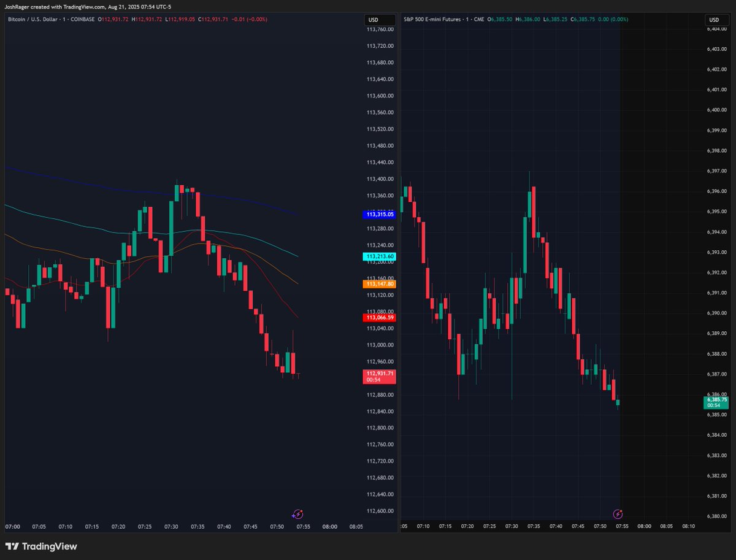The width and height of the screenshot is (736, 560).
Task: Click the 07:30 time label on Bitcoin chart
Action: coord(171,526)
